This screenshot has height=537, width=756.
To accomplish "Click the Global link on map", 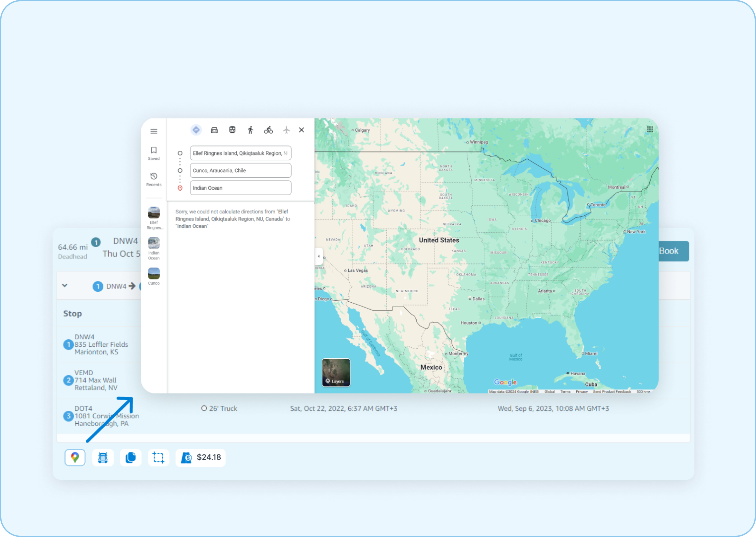I will [550, 391].
